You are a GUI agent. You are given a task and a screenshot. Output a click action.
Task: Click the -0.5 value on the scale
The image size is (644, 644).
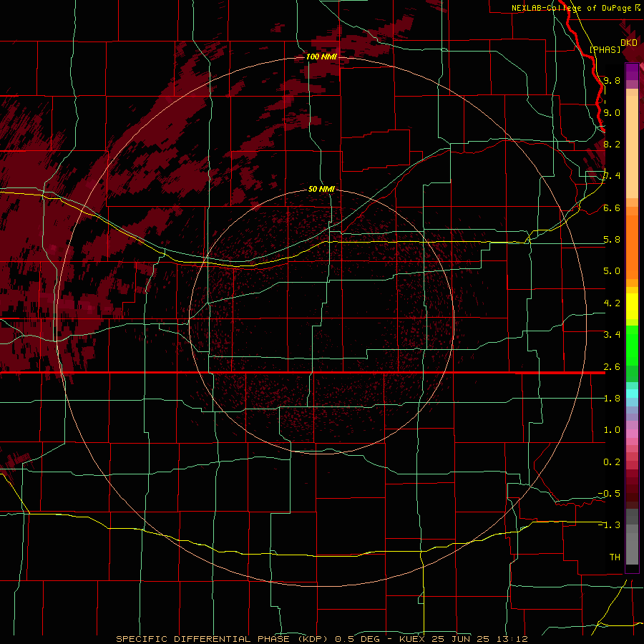(x=609, y=493)
